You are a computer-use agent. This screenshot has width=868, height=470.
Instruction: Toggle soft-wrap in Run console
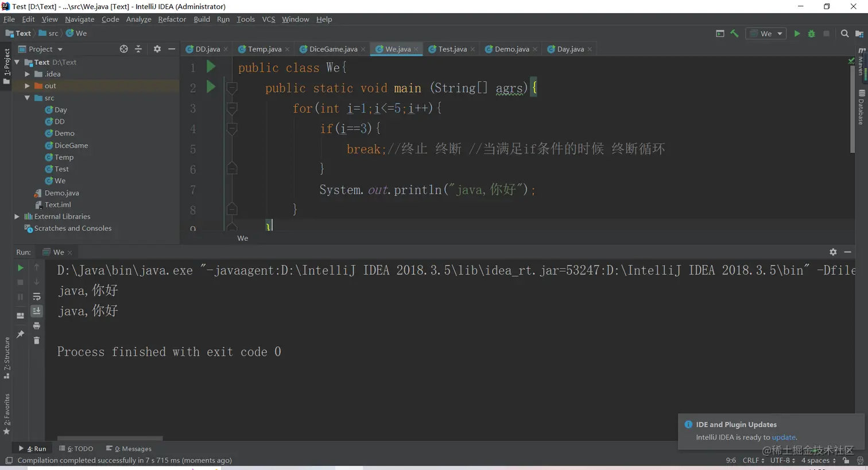[37, 297]
